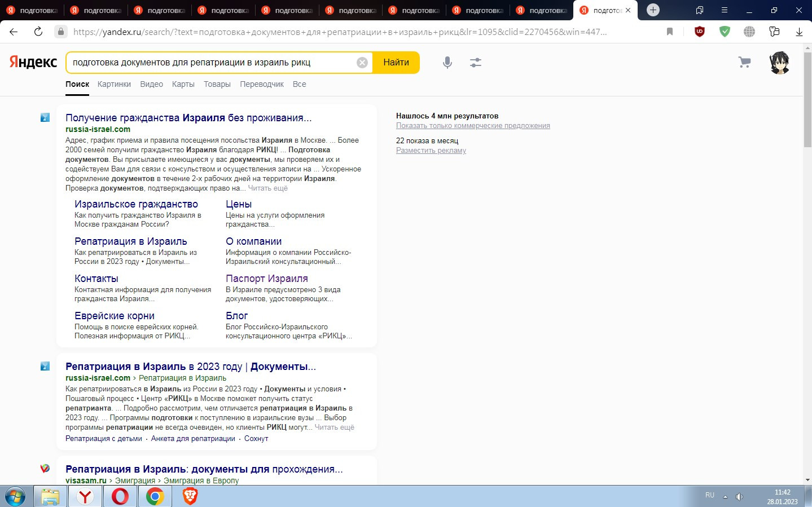Viewport: 812px width, 507px height.
Task: Open the browser hamburger menu
Action: tap(725, 10)
